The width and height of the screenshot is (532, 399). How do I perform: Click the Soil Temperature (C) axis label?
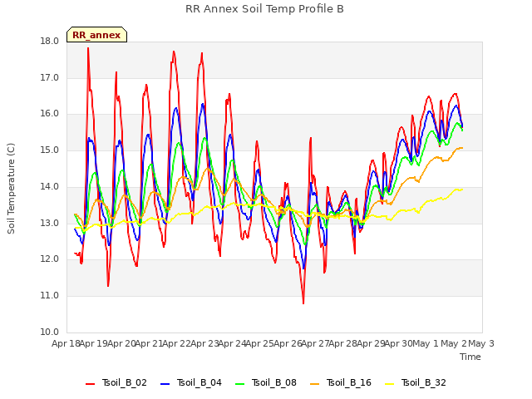(11, 189)
